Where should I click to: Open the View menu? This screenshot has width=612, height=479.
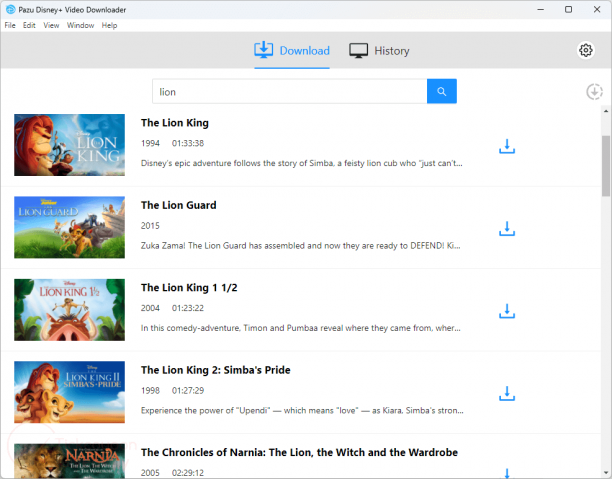(x=51, y=25)
